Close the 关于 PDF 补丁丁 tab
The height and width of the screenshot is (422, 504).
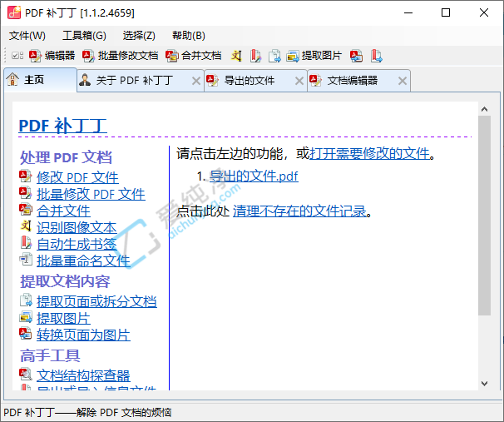click(196, 81)
